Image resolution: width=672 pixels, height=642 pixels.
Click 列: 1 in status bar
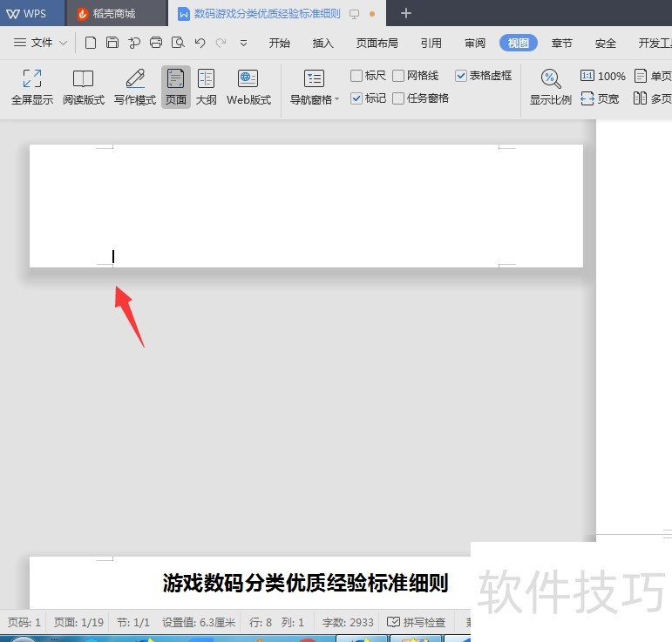point(293,622)
